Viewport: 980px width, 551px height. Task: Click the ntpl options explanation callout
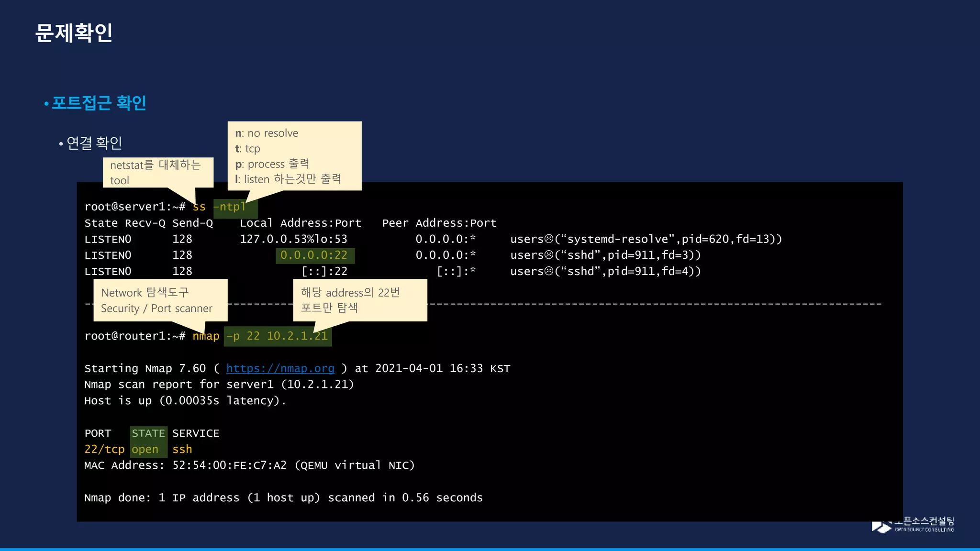point(294,156)
